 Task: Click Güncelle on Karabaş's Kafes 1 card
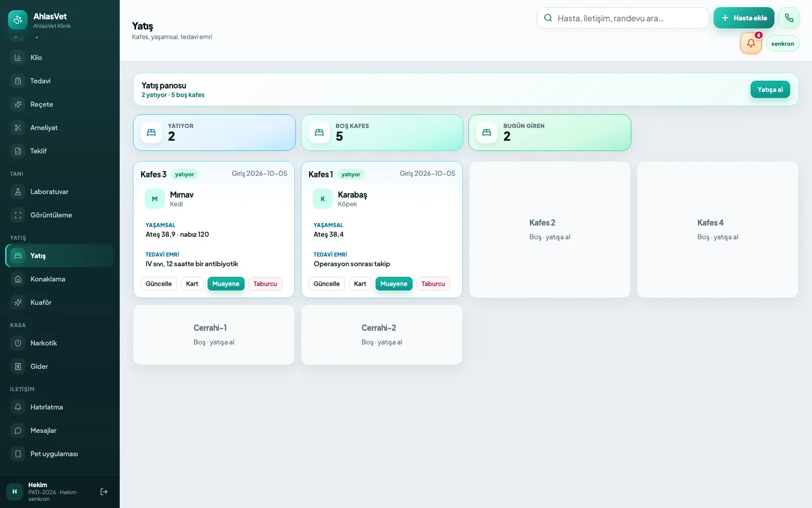pos(327,283)
